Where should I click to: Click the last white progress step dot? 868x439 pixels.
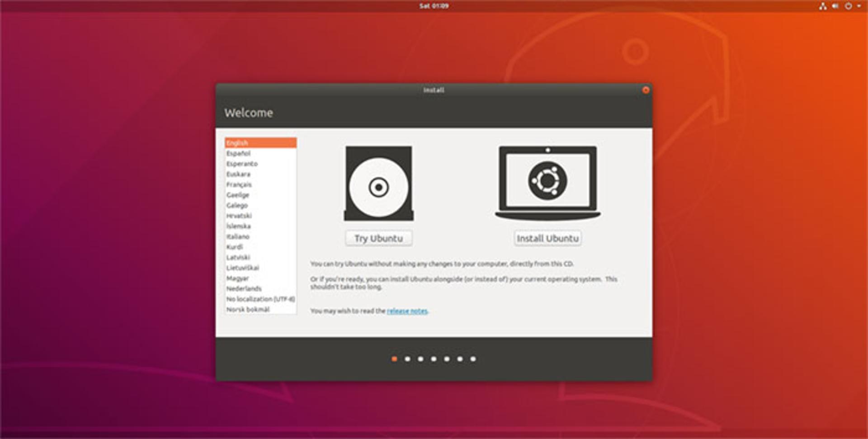pyautogui.click(x=473, y=359)
